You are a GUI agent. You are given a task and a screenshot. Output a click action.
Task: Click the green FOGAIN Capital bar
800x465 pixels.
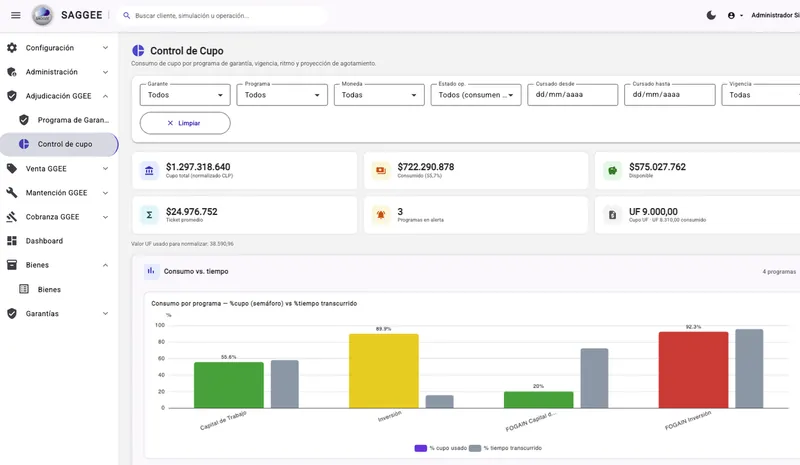click(x=538, y=400)
